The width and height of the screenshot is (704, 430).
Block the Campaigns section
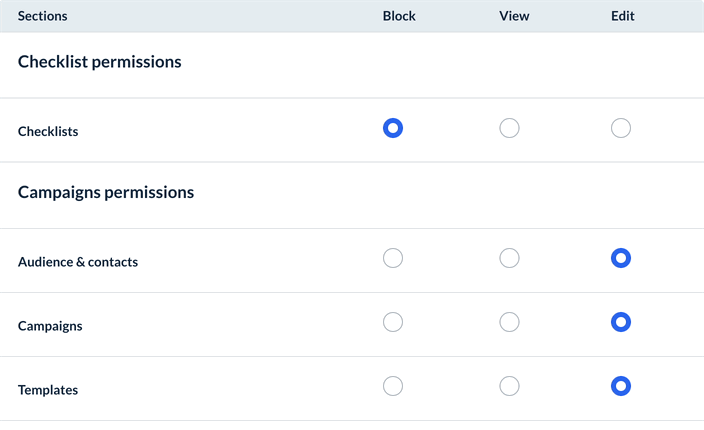[393, 322]
